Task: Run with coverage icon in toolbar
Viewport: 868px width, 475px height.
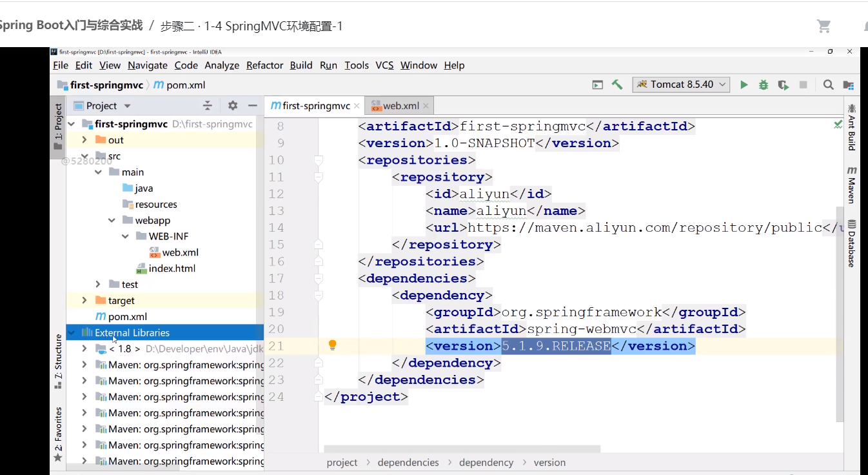Action: coord(784,85)
